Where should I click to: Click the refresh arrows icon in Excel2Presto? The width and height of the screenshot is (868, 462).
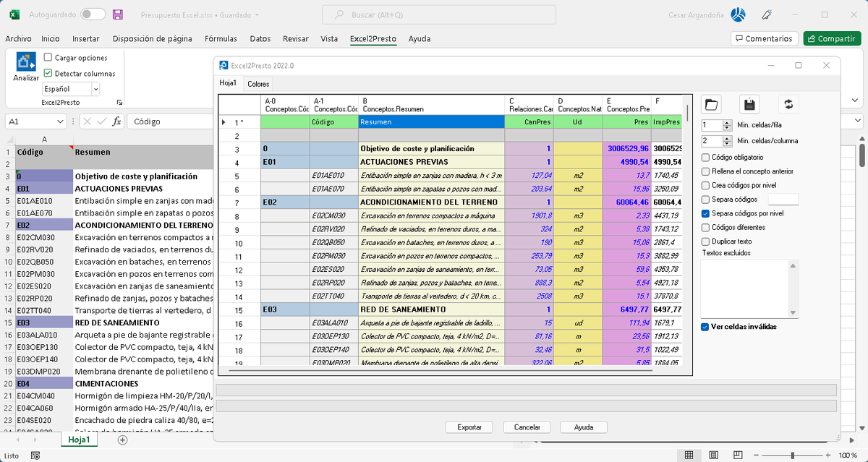tap(788, 104)
